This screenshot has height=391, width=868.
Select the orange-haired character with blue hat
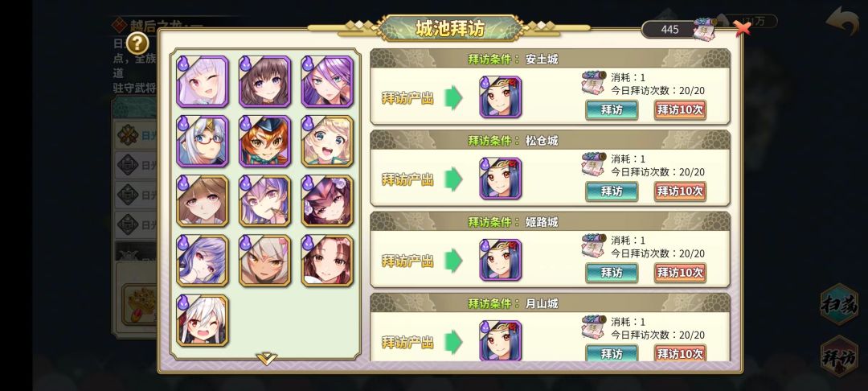coord(264,142)
